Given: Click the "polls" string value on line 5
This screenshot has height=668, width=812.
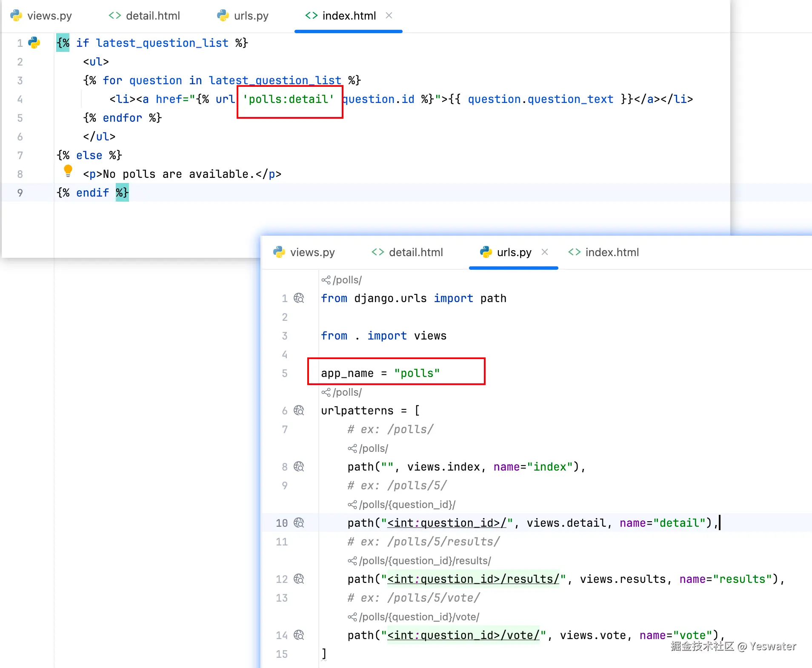Looking at the screenshot, I should [x=417, y=373].
